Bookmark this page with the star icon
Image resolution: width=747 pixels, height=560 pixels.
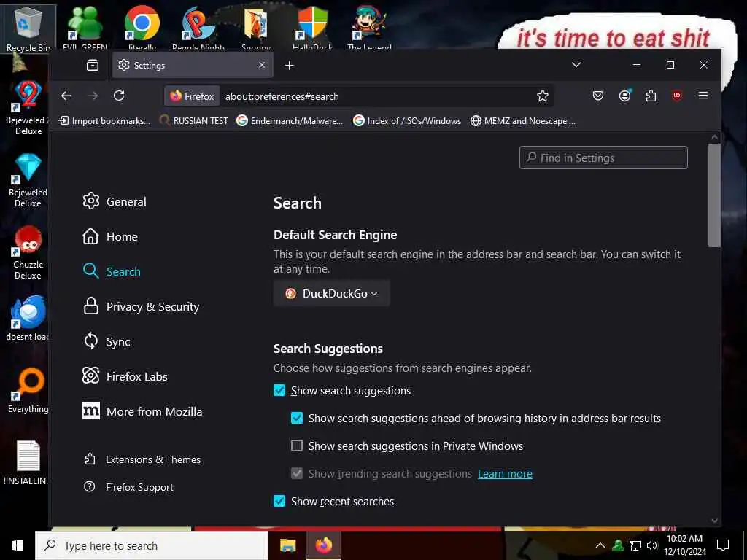542,96
